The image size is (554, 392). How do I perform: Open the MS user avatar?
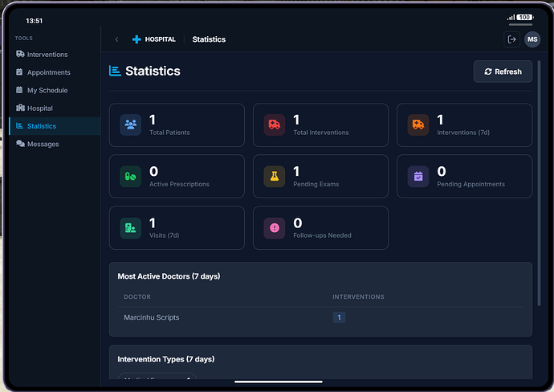click(x=532, y=39)
